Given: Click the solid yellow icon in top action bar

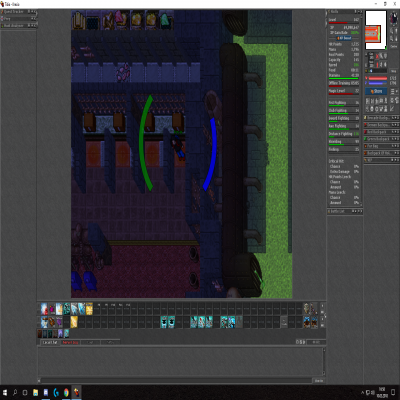Looking at the screenshot, I should (x=89, y=309).
